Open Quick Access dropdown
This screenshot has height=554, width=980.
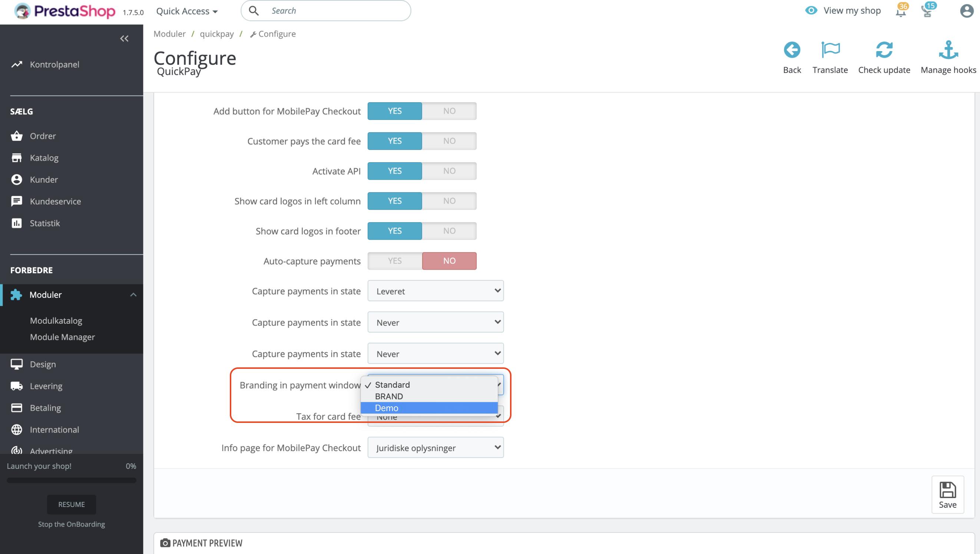[x=187, y=11]
